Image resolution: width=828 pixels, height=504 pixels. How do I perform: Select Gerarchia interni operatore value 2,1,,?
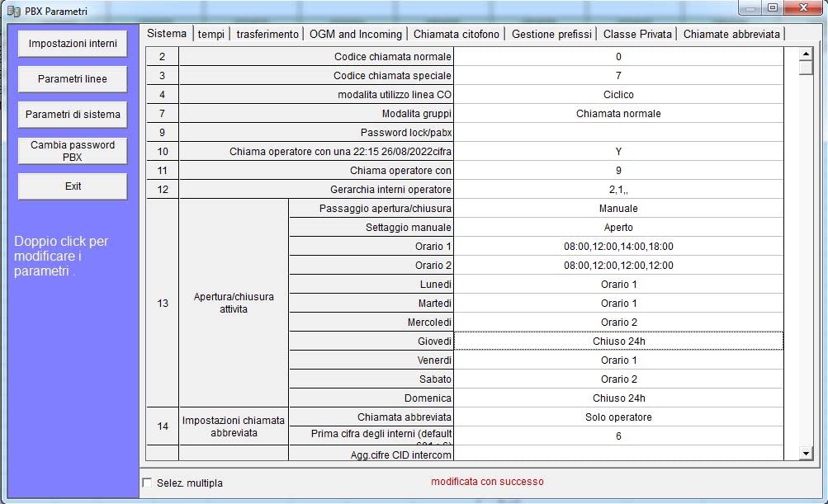[618, 190]
